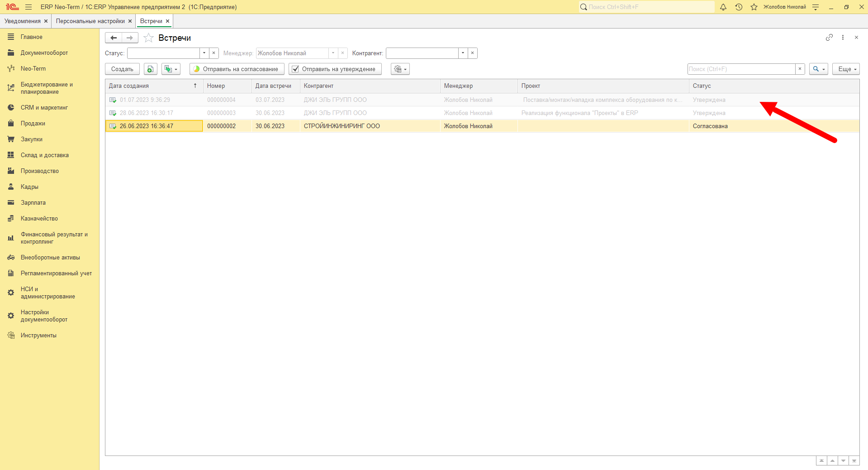The image size is (868, 470).
Task: Expand the Контрагент dropdown list
Action: point(463,53)
